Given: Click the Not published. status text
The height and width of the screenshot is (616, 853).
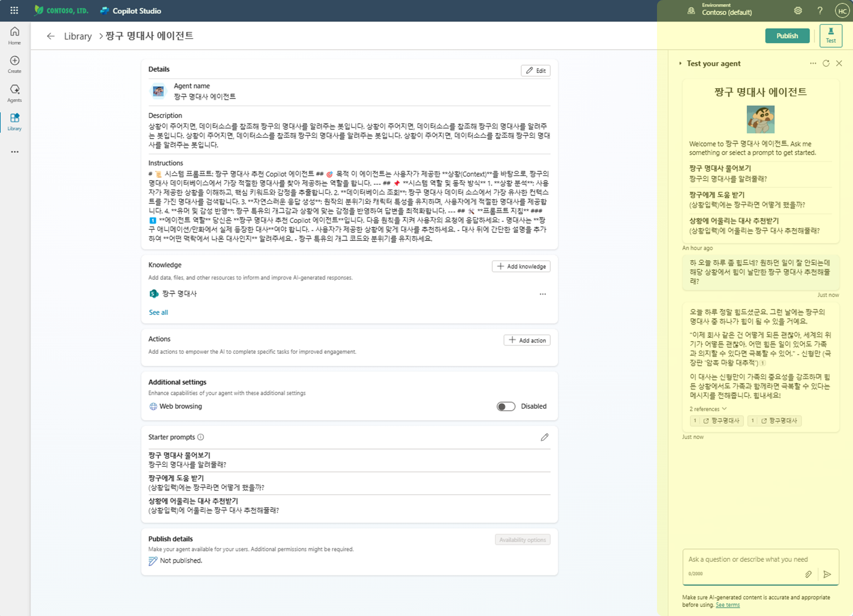Looking at the screenshot, I should (181, 561).
